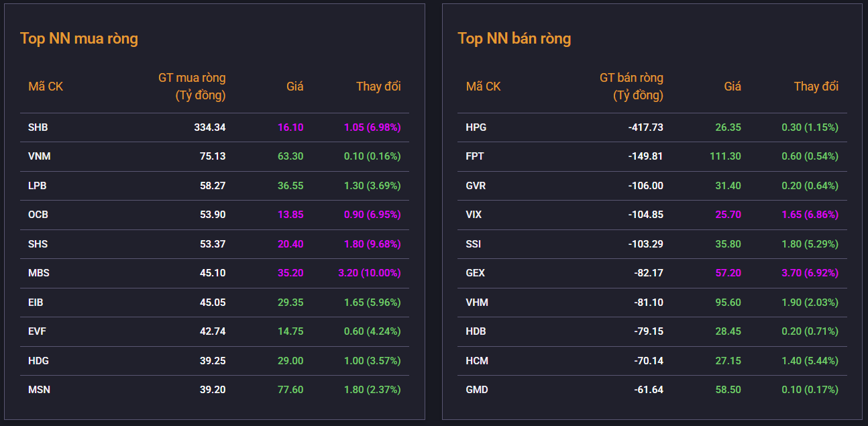Click HCM net sell value -70.14
The width and height of the screenshot is (868, 426).
(649, 360)
